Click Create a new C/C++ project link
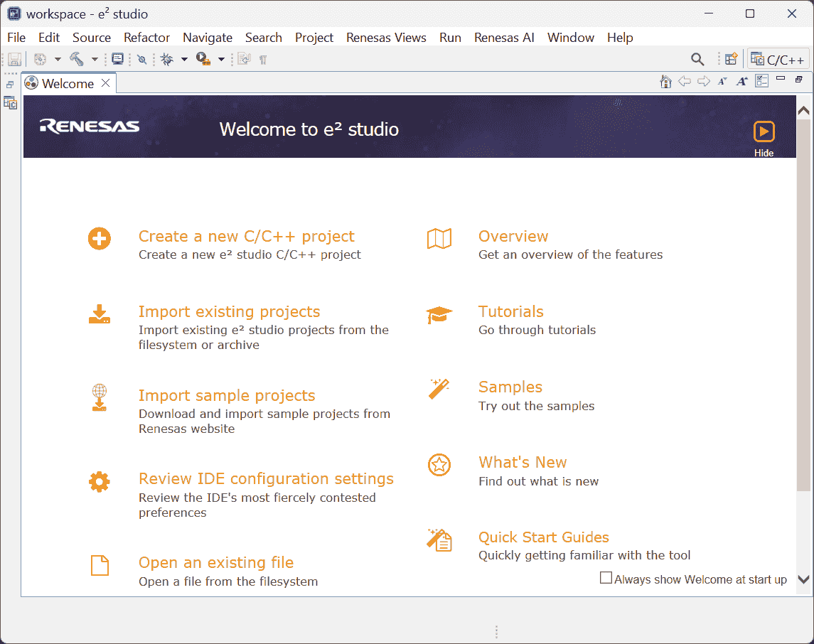 (246, 237)
